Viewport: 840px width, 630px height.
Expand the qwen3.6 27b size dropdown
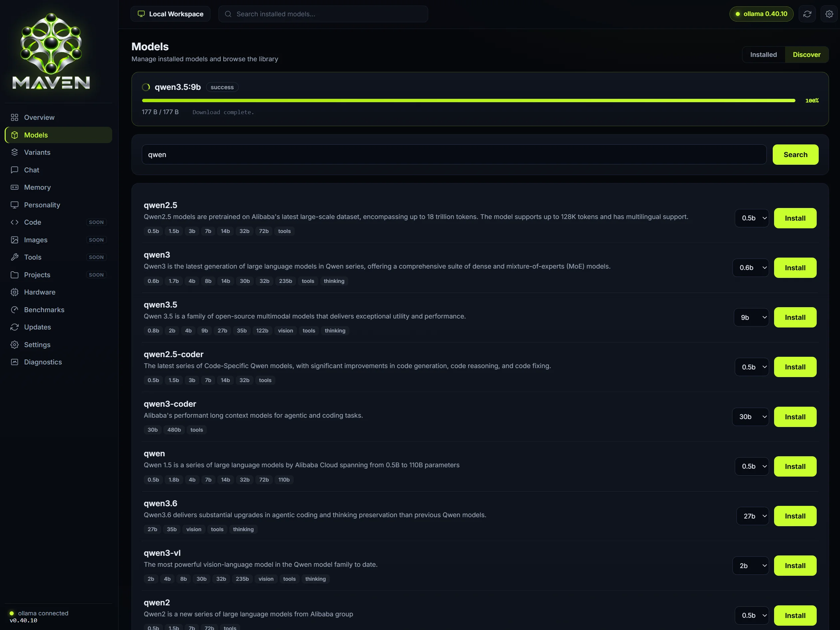753,516
